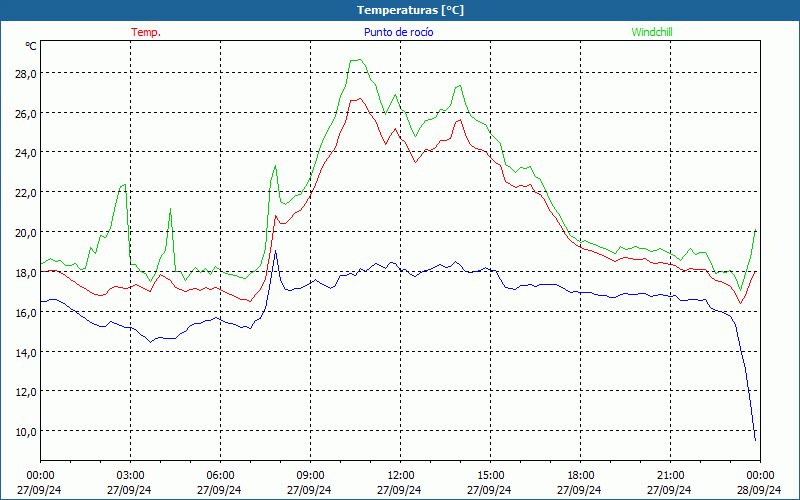Click the °C unit label on axis
The image size is (800, 500).
click(x=31, y=46)
